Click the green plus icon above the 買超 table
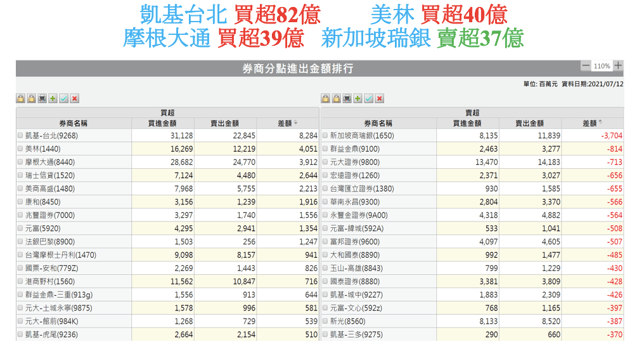 coord(53,98)
